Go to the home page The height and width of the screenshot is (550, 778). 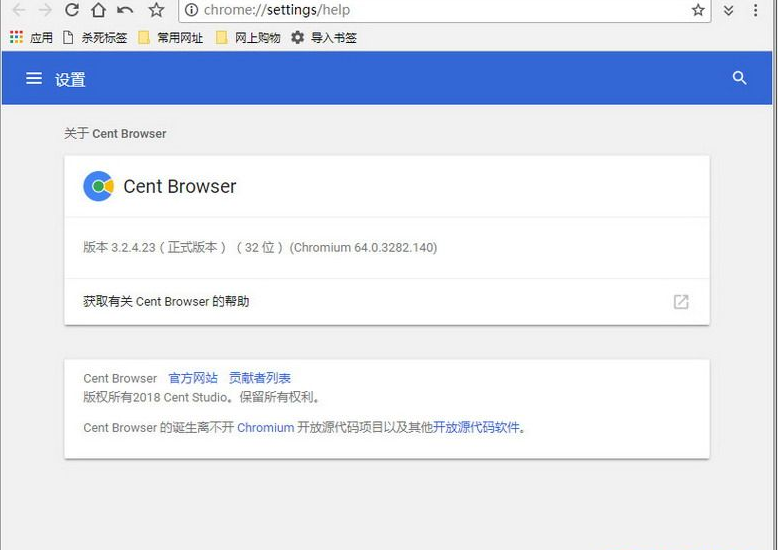99,9
